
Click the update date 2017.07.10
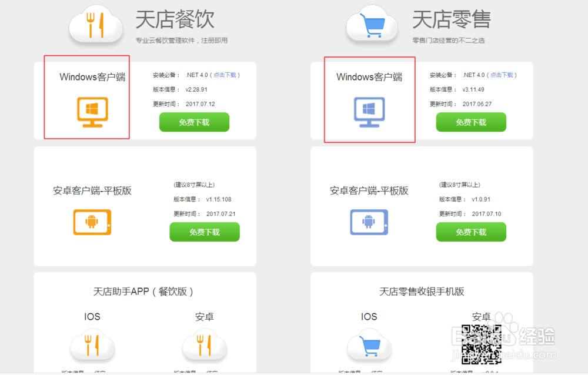tap(486, 214)
